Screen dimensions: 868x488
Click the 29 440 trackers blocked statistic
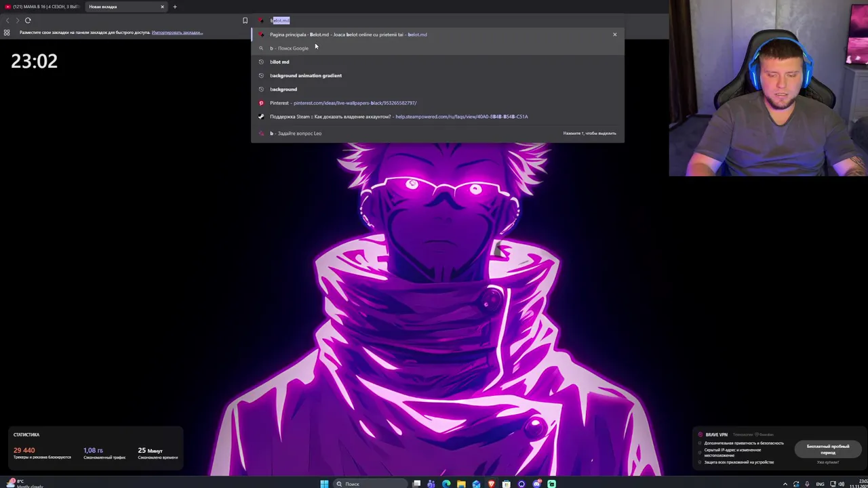[41, 453]
